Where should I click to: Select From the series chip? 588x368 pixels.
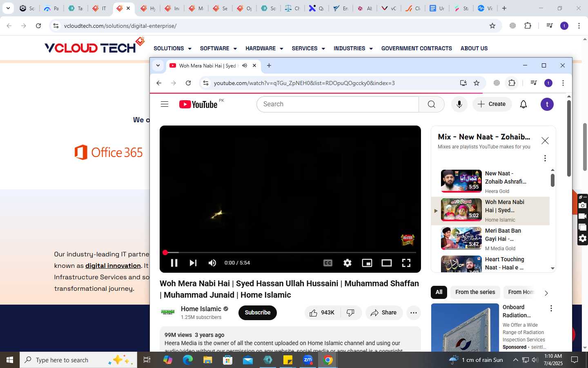tap(475, 292)
